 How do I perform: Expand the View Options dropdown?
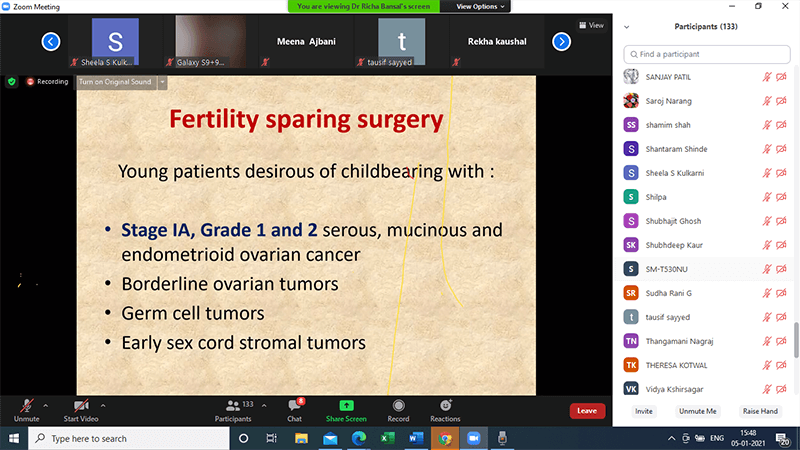481,6
